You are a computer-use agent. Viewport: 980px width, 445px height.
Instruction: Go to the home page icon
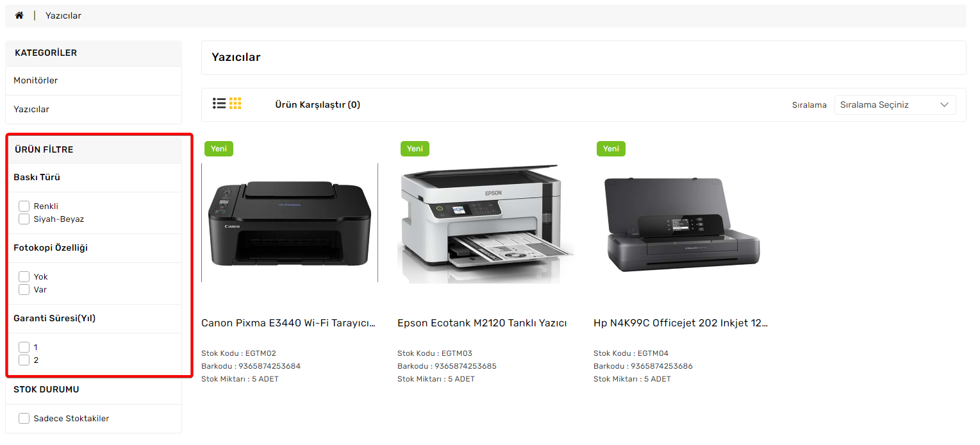pyautogui.click(x=19, y=15)
